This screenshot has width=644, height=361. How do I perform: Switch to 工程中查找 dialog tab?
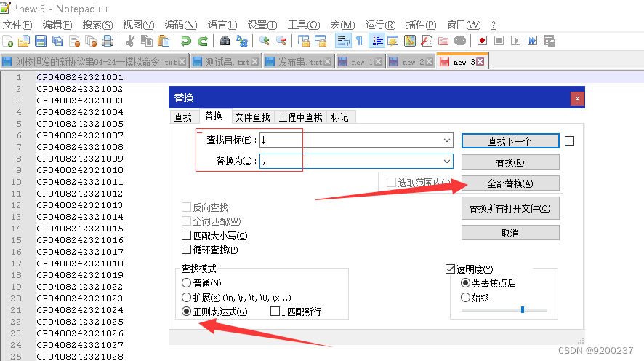tap(300, 117)
